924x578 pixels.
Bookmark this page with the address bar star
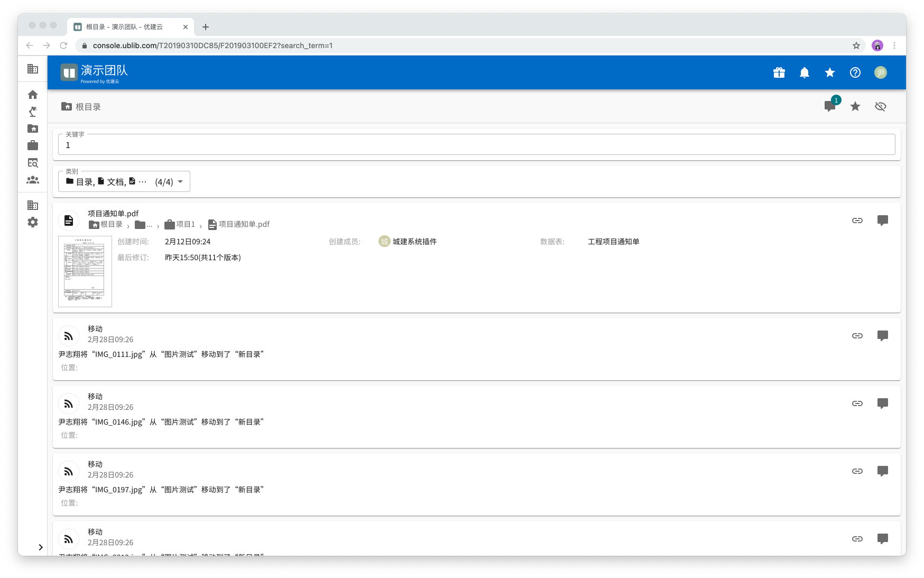[856, 45]
